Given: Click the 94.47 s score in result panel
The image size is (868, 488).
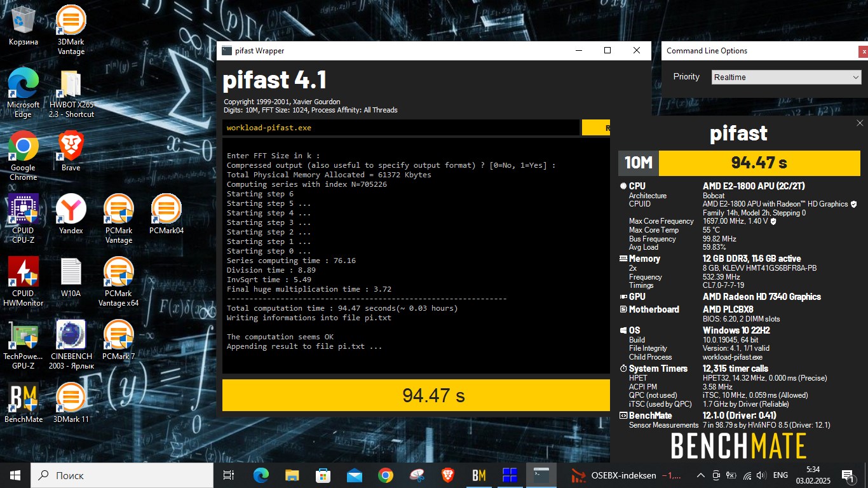Looking at the screenshot, I should [759, 163].
